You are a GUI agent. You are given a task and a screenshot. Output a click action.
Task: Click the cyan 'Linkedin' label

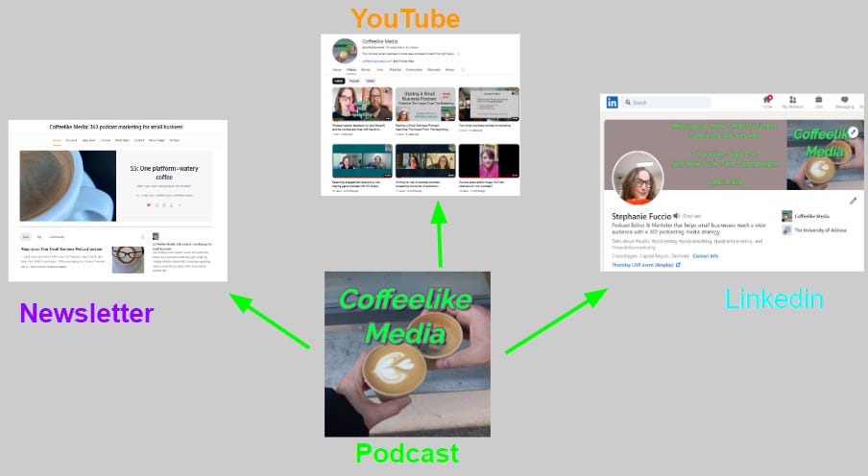(x=774, y=299)
